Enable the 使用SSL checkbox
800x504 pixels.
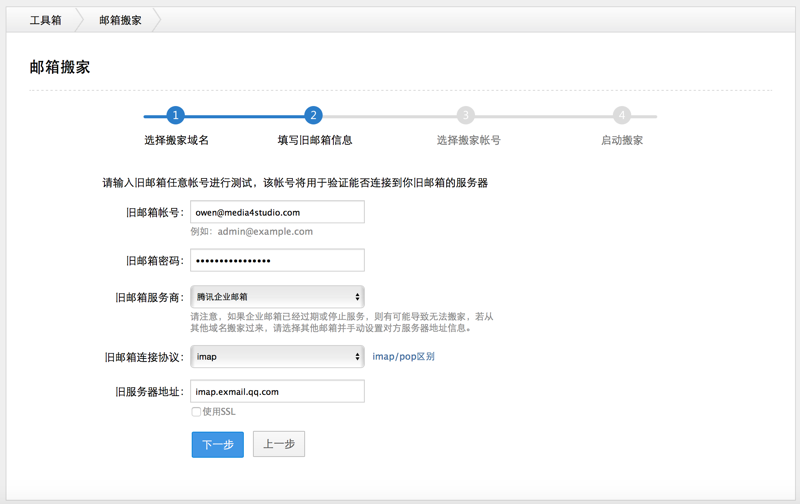pos(196,412)
